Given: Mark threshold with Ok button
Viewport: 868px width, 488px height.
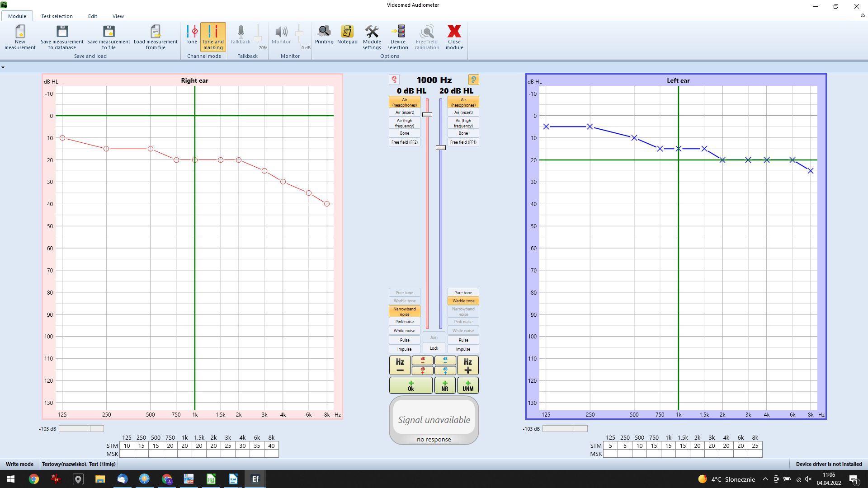Looking at the screenshot, I should coord(411,385).
